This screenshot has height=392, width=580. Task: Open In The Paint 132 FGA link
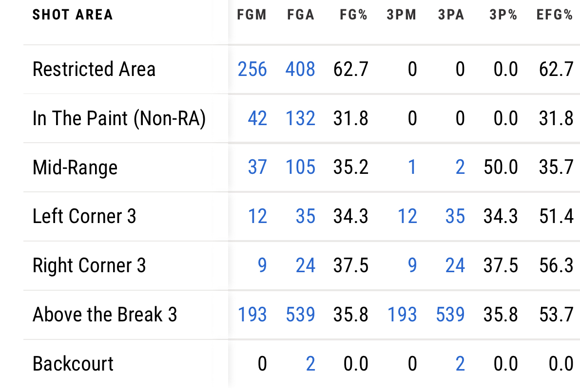pos(300,118)
